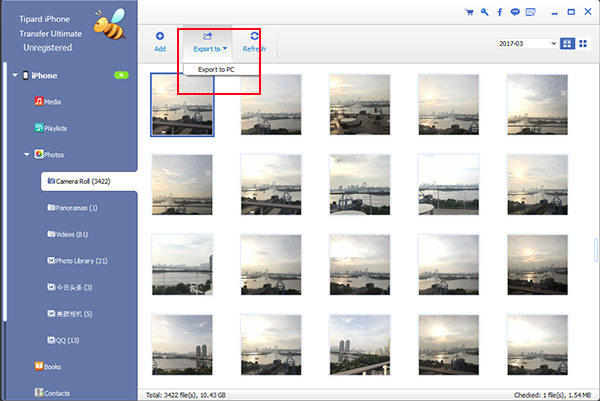Open the 2017-03 date dropdown
This screenshot has width=600, height=401.
pyautogui.click(x=527, y=44)
